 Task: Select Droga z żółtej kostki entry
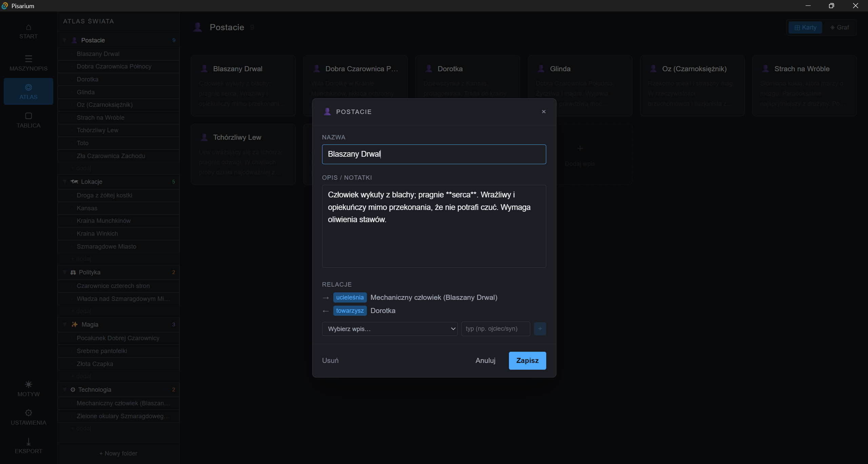[x=118, y=195]
